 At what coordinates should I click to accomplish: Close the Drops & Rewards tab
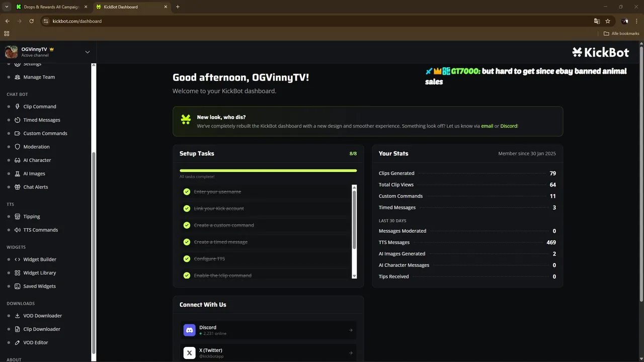click(86, 7)
